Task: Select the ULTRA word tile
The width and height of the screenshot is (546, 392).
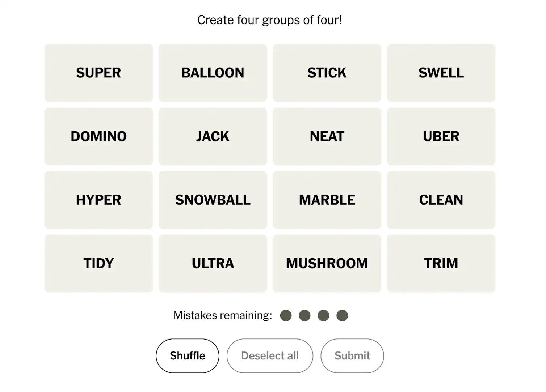Action: click(x=213, y=263)
